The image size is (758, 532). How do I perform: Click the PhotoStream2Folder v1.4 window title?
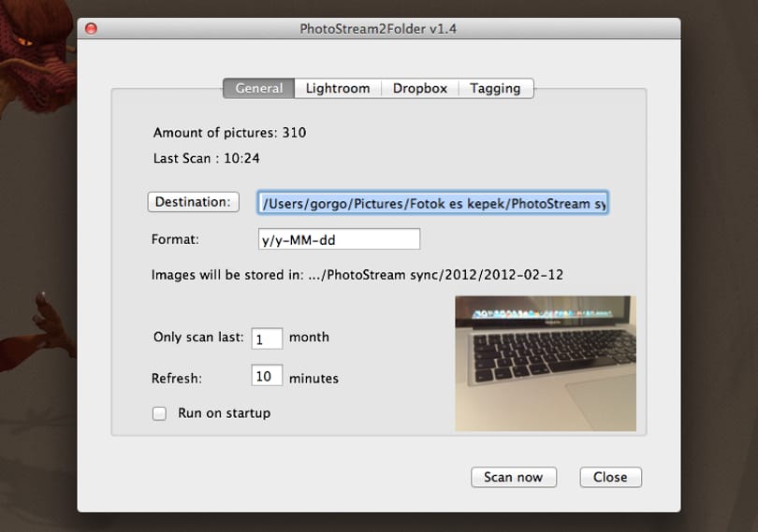click(x=378, y=29)
